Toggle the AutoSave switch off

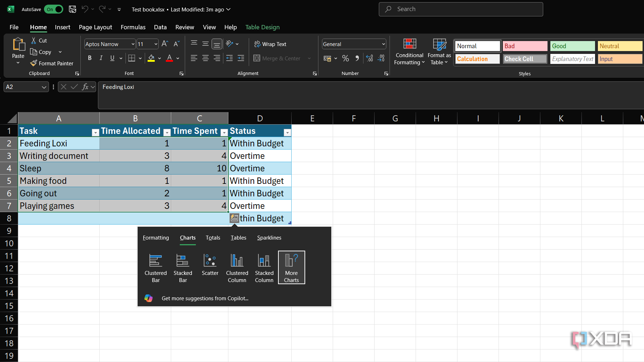[x=54, y=9]
